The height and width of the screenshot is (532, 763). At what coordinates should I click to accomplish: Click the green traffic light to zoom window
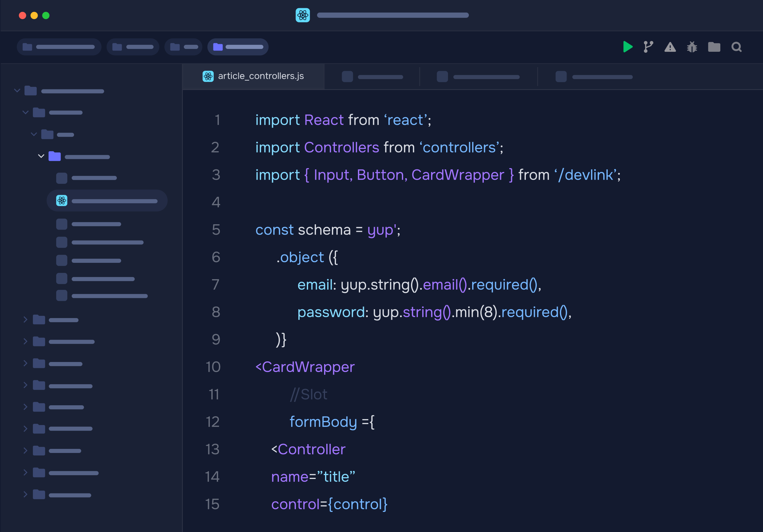(46, 15)
